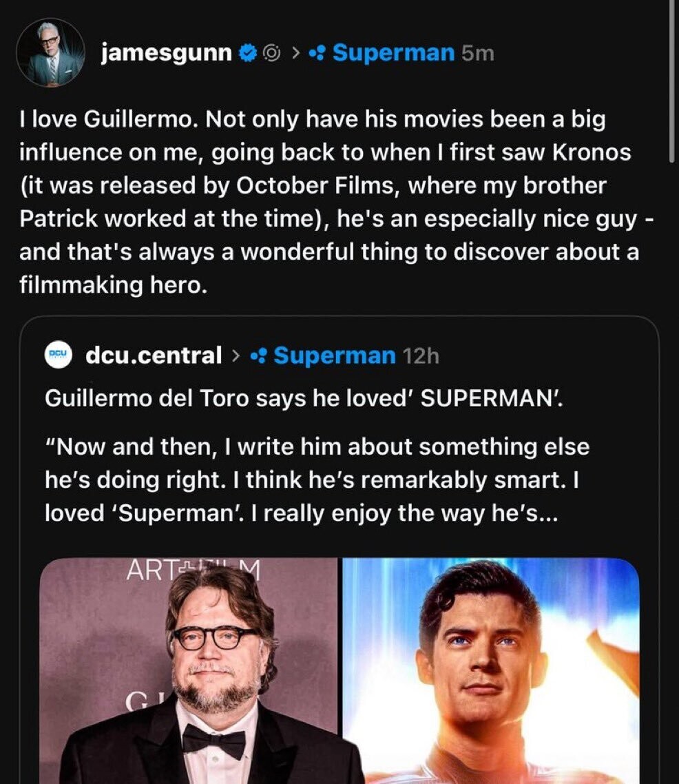Click the blue verified badge beside jamesgunn
The image size is (679, 784).
click(x=247, y=53)
